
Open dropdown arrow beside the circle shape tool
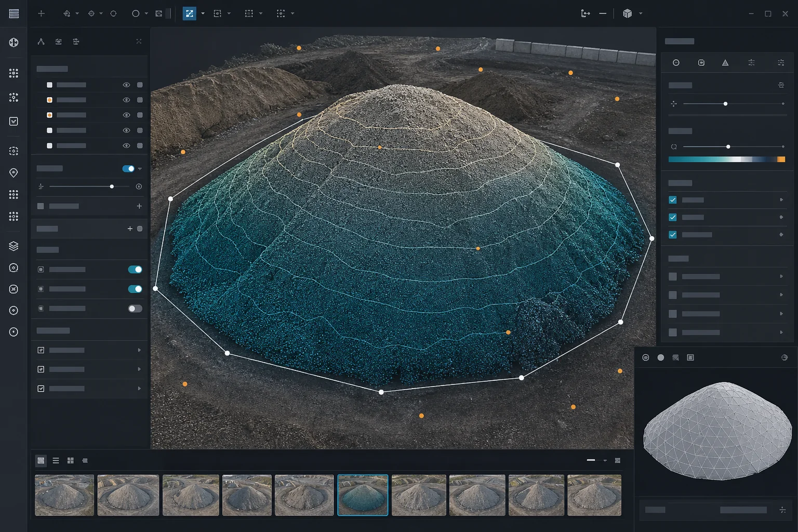[146, 14]
